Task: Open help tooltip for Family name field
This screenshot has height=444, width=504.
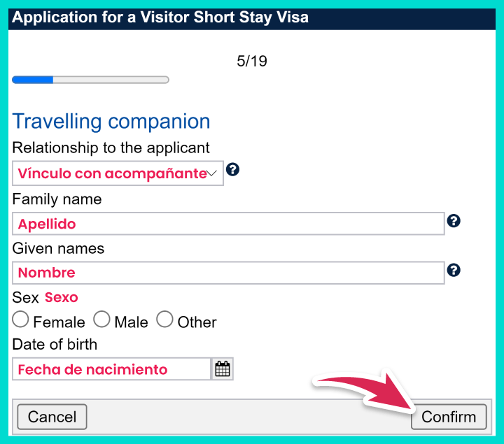Action: point(454,222)
